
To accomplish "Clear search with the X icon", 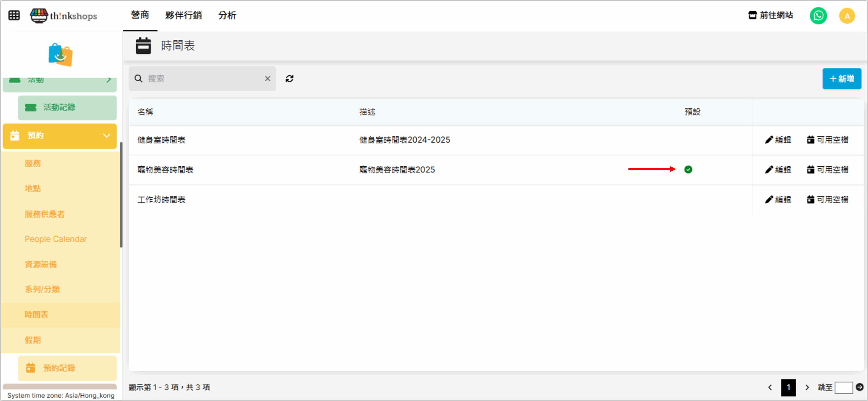I will 268,79.
